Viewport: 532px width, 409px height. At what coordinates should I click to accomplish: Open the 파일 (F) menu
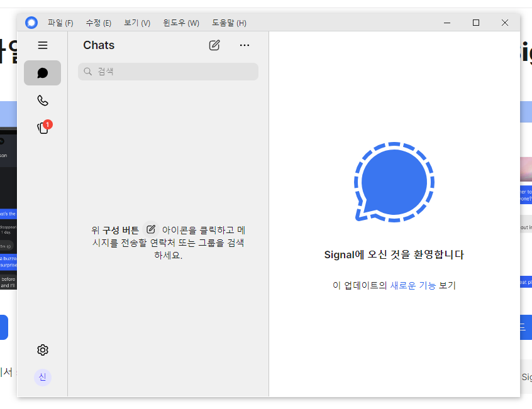click(60, 23)
